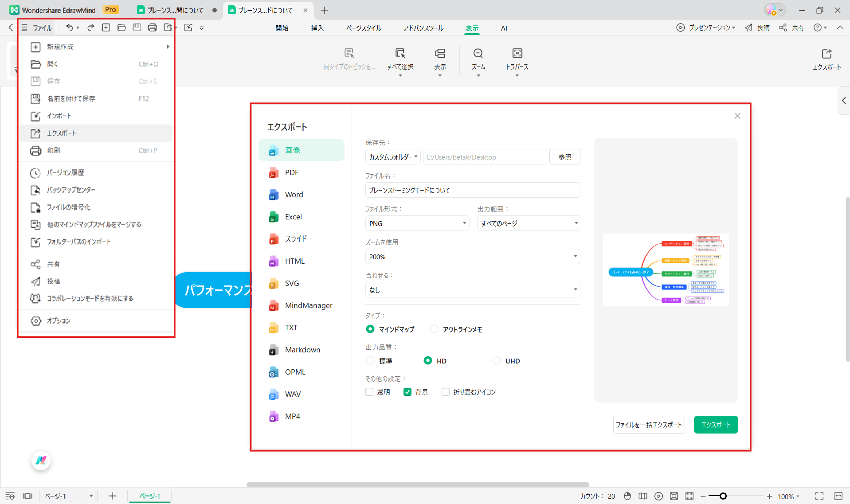Print the document via the quick toolbar printer icon
Screen dimensions: 850x504
pos(152,27)
